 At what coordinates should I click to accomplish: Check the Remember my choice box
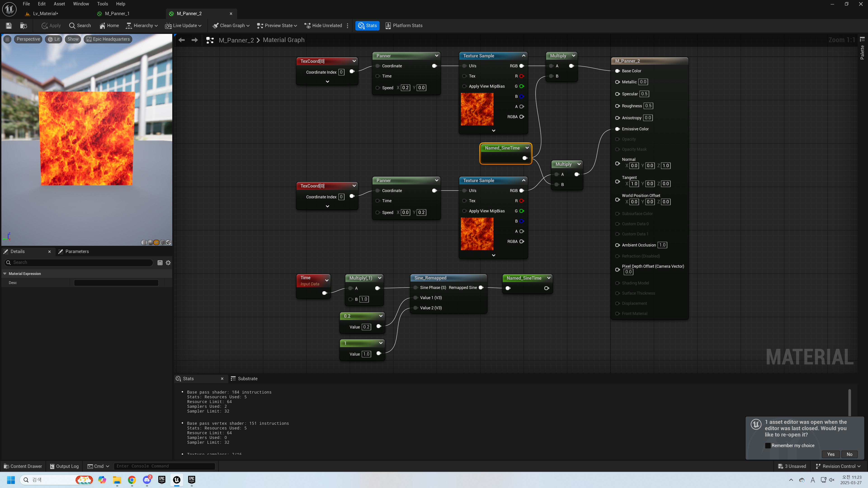tap(768, 445)
